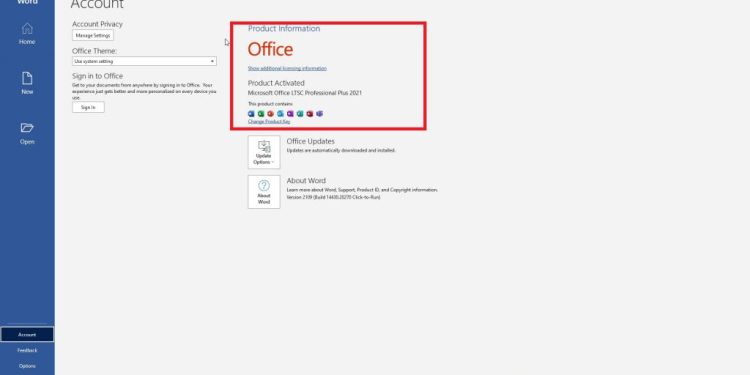Click the Sign In button
Viewport: 750px width, 375px height.
[88, 107]
